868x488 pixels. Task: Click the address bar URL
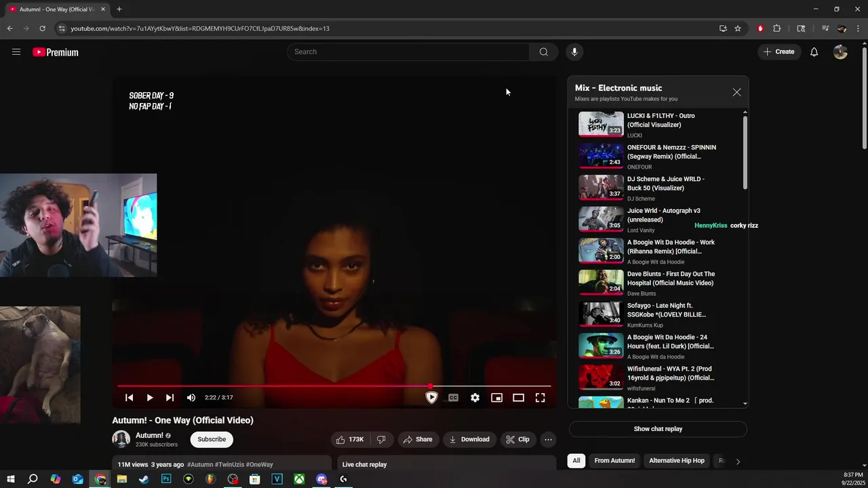pos(200,28)
